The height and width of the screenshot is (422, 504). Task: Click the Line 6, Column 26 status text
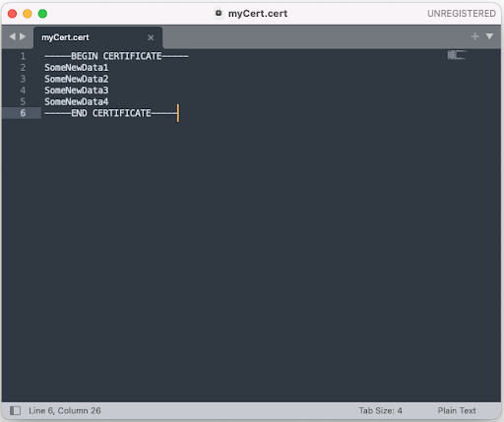point(65,410)
